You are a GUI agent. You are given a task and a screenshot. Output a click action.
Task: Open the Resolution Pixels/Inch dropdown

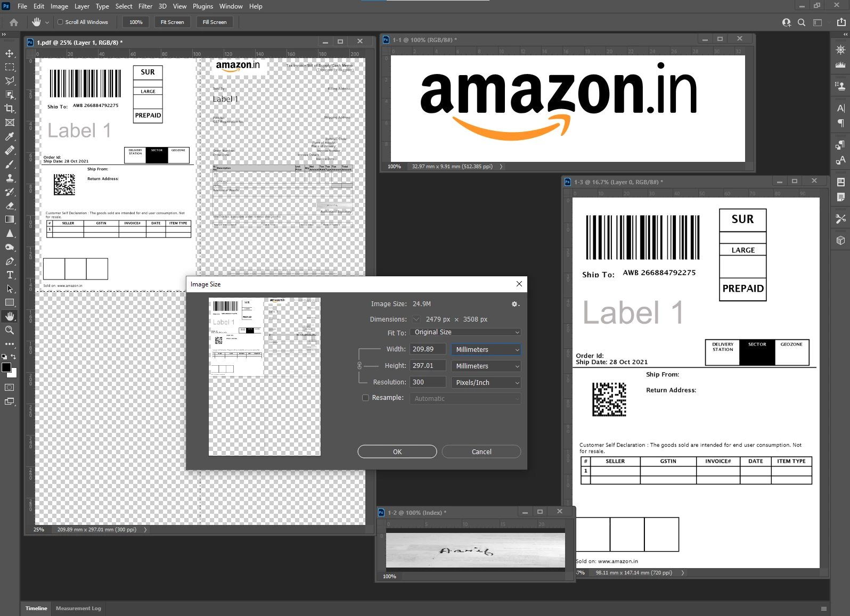pos(486,383)
